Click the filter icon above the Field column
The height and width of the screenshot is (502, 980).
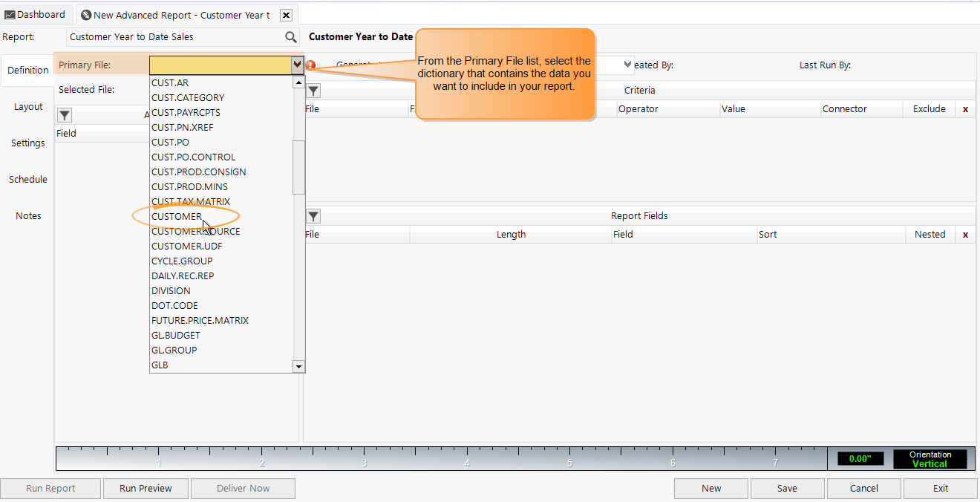pos(65,114)
